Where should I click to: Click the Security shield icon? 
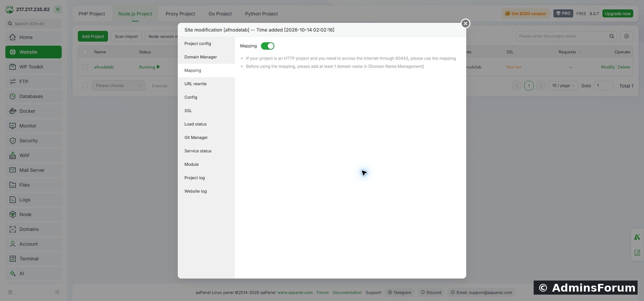coord(13,141)
